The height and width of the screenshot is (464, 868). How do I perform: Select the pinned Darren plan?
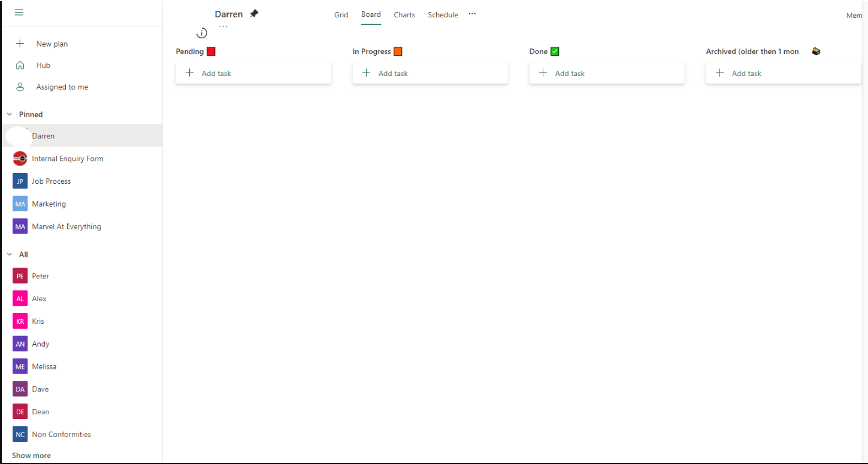click(x=82, y=136)
